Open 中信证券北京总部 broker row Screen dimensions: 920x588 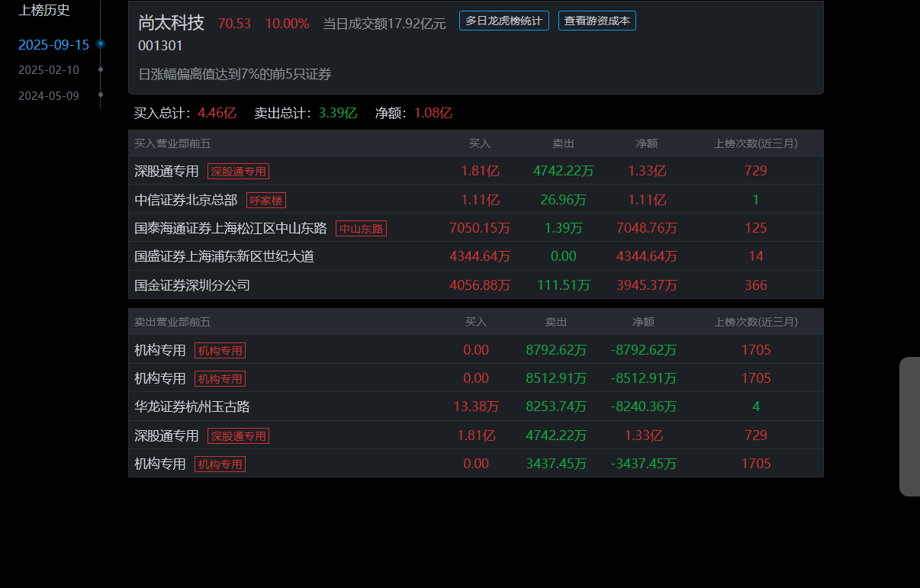pos(476,199)
